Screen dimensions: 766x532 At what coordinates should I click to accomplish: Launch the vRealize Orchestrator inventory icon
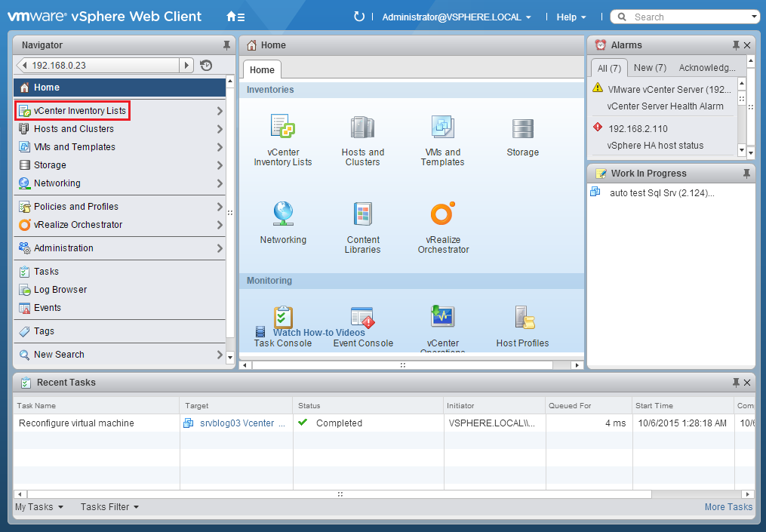pyautogui.click(x=442, y=214)
